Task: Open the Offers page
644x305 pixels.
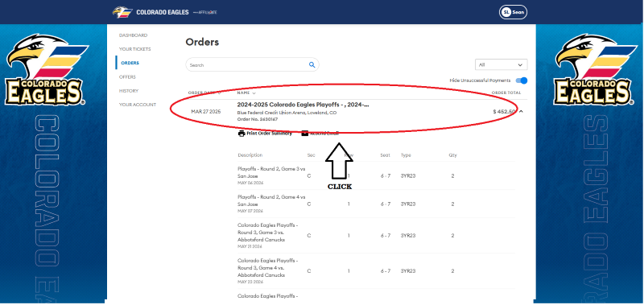Action: [x=127, y=77]
